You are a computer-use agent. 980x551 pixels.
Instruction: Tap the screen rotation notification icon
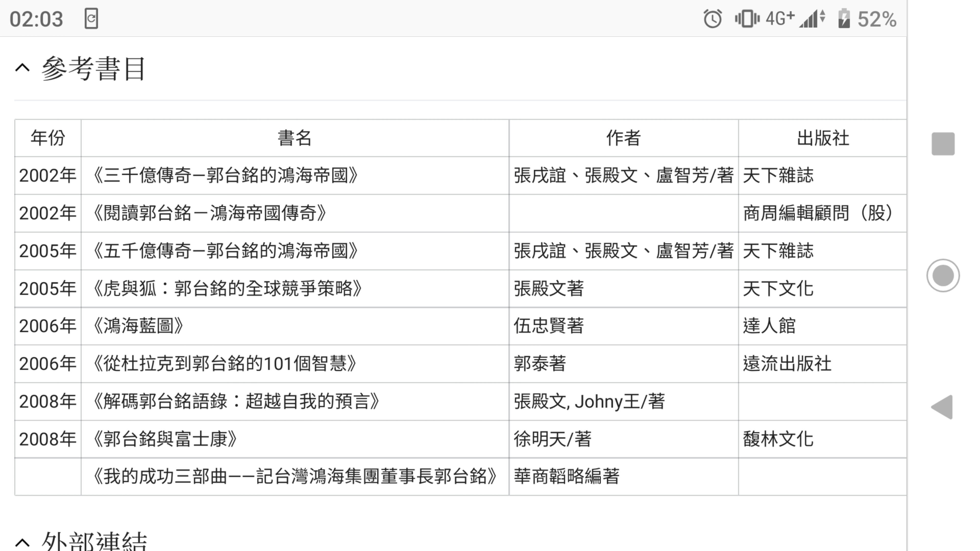click(x=91, y=18)
